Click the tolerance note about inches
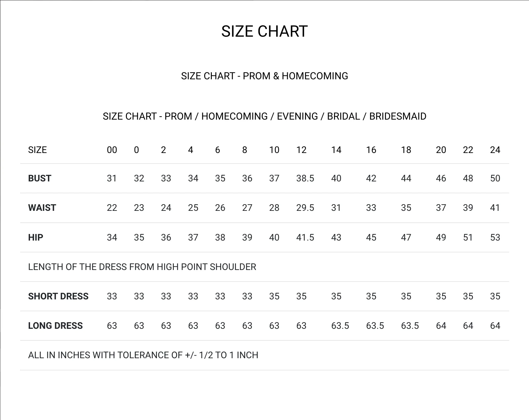 [143, 355]
